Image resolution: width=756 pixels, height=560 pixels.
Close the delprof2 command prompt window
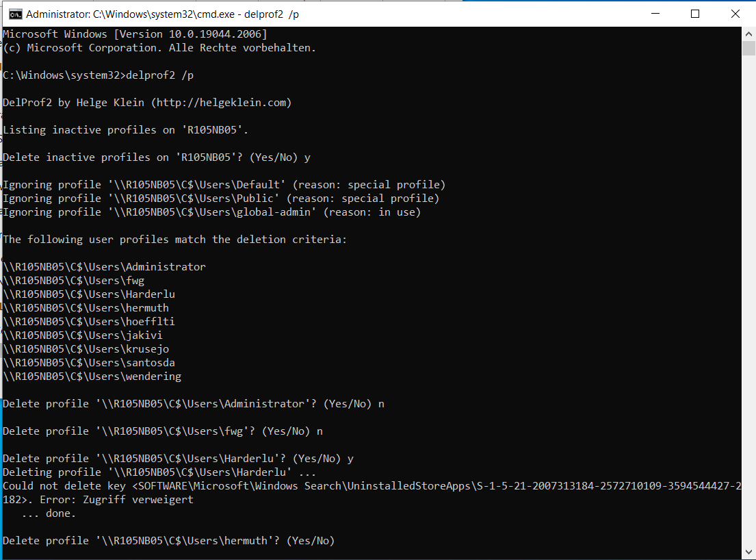pyautogui.click(x=735, y=14)
